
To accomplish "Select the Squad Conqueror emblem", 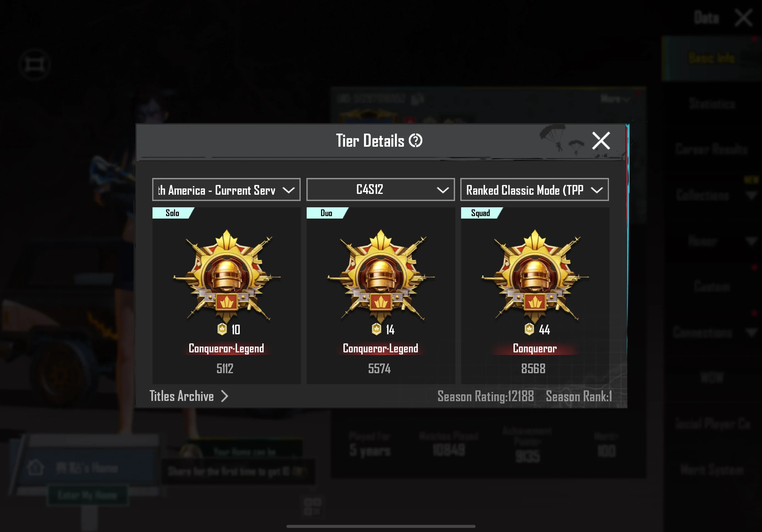I will coord(535,275).
